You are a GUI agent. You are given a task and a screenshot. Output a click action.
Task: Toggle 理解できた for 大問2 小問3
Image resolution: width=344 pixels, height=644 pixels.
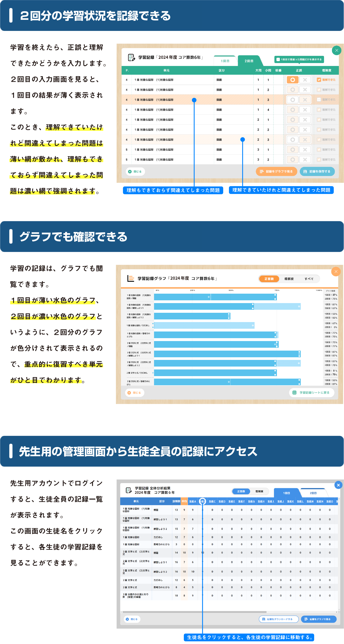point(319,140)
